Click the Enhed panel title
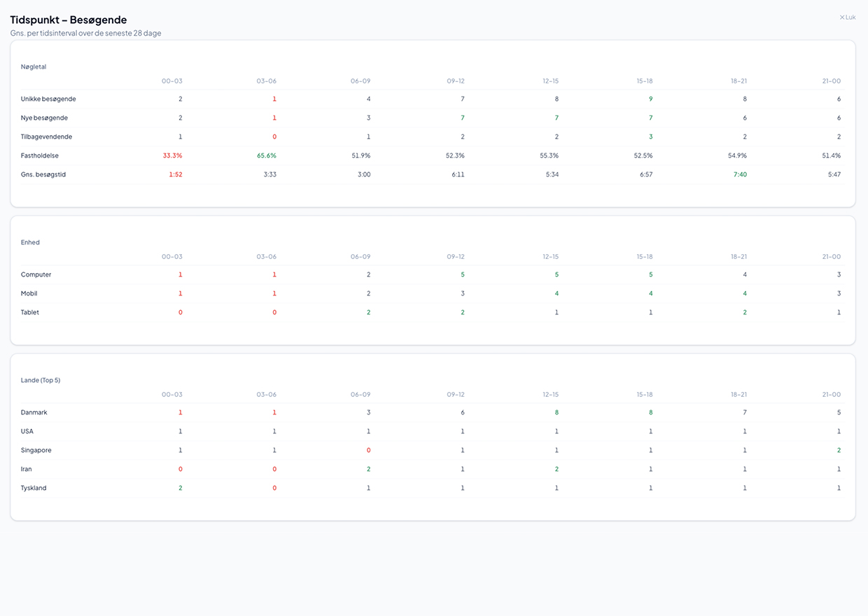 pyautogui.click(x=29, y=242)
